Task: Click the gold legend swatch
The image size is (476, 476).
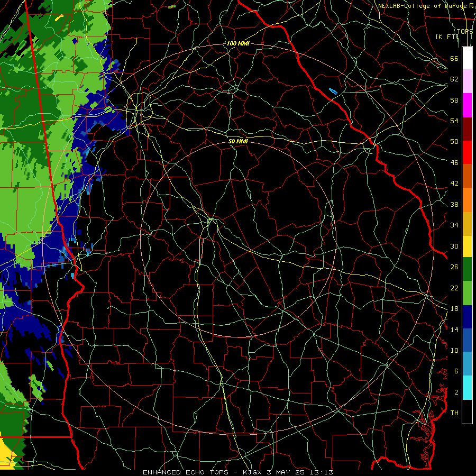Action: (x=467, y=223)
